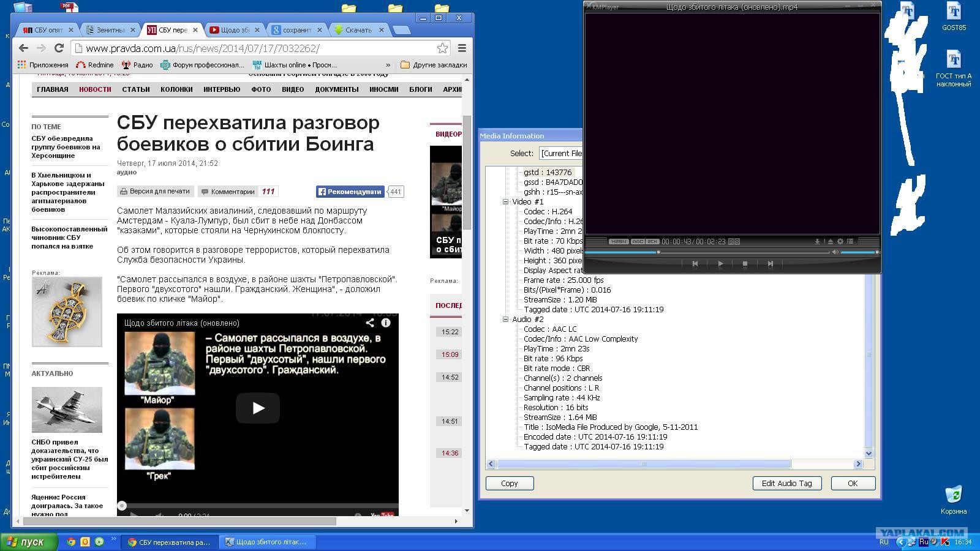The image size is (980, 551).
Task: Open the Форум профессионал... bookmark
Action: pyautogui.click(x=202, y=65)
